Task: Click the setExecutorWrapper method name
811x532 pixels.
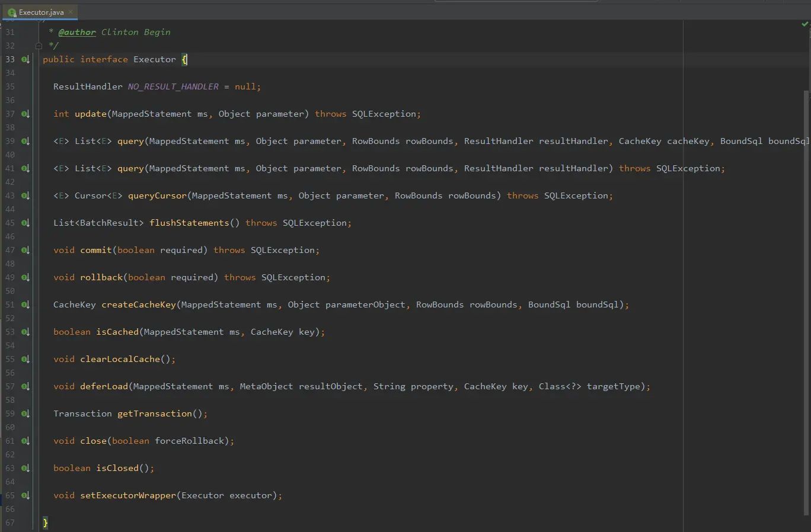Action: [128, 495]
